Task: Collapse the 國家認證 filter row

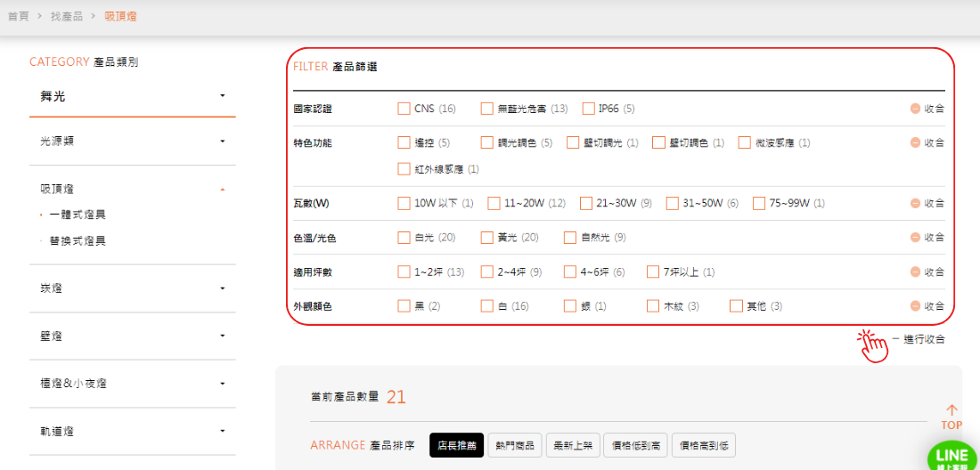Action: (x=927, y=109)
